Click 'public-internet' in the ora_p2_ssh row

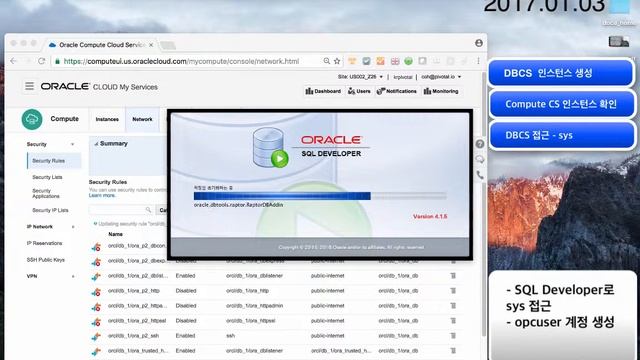327,336
